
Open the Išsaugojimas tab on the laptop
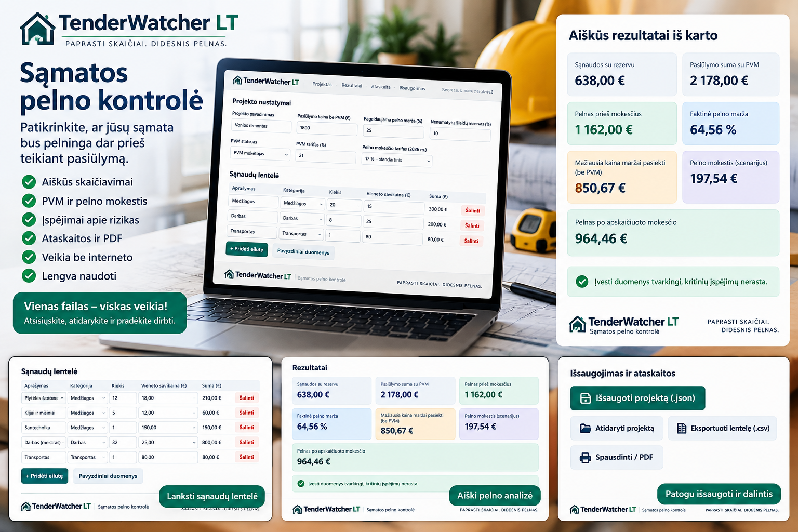(x=412, y=88)
